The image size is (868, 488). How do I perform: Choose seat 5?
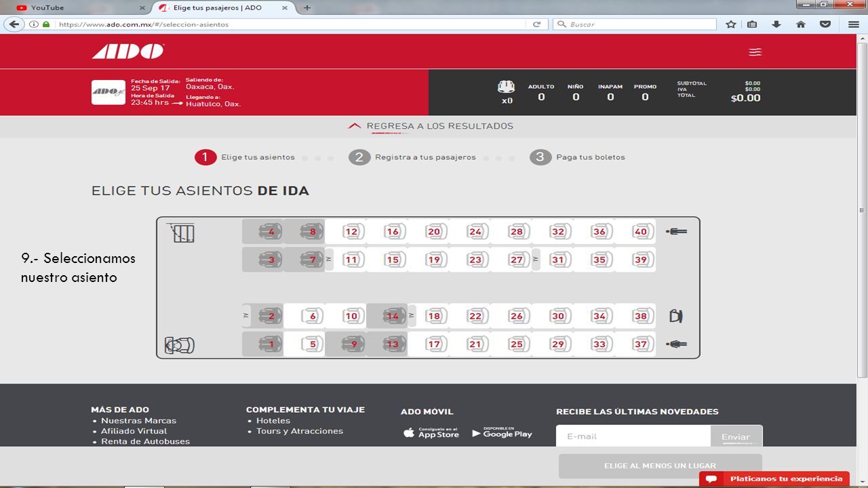click(x=313, y=344)
